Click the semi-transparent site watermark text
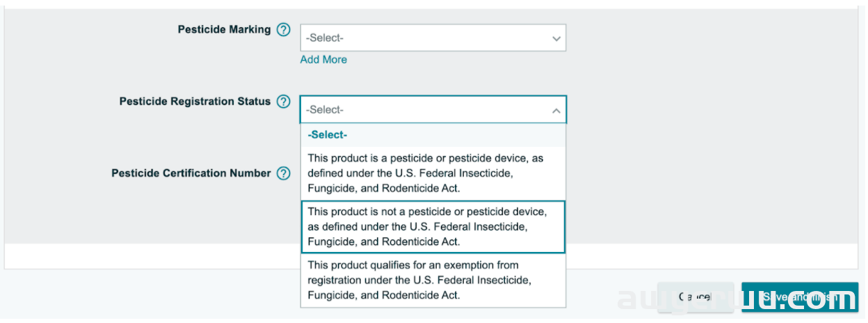Viewport: 868px width, 323px height. click(x=737, y=299)
